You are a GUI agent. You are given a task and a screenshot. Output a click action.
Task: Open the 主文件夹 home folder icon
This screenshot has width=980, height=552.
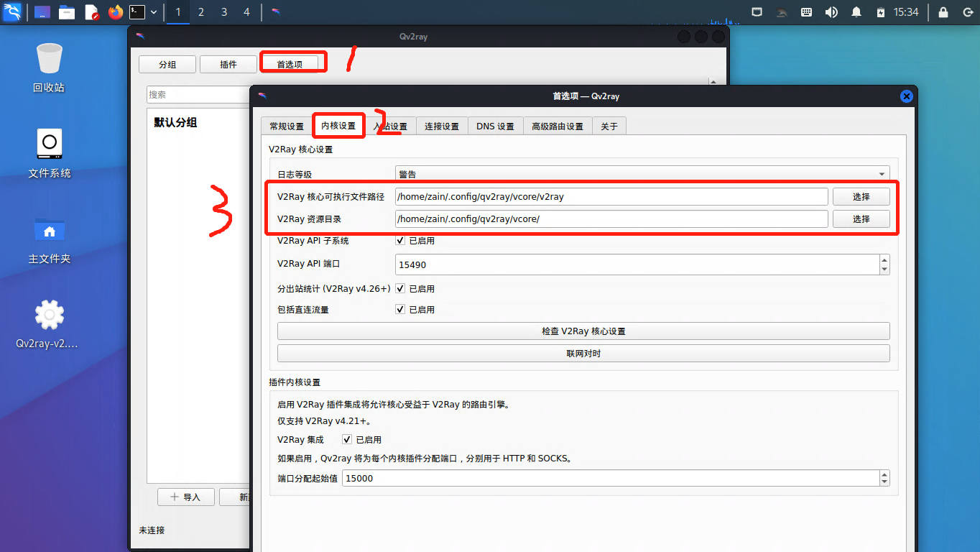(x=49, y=239)
